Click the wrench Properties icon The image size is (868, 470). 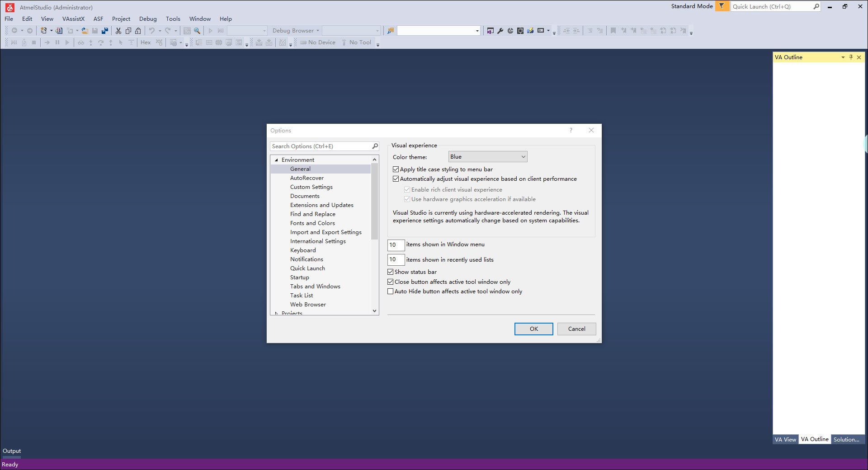pos(500,31)
